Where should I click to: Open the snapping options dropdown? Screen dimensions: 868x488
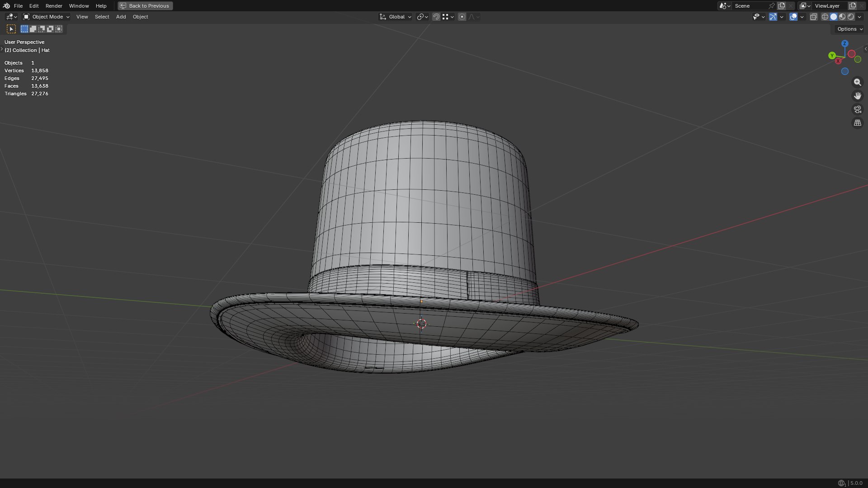tap(448, 17)
